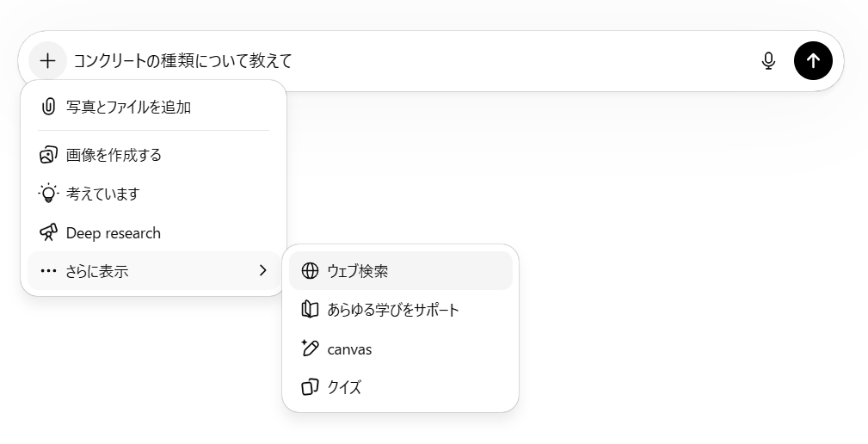
Task: Click the quiz cards icon
Action: [x=310, y=387]
